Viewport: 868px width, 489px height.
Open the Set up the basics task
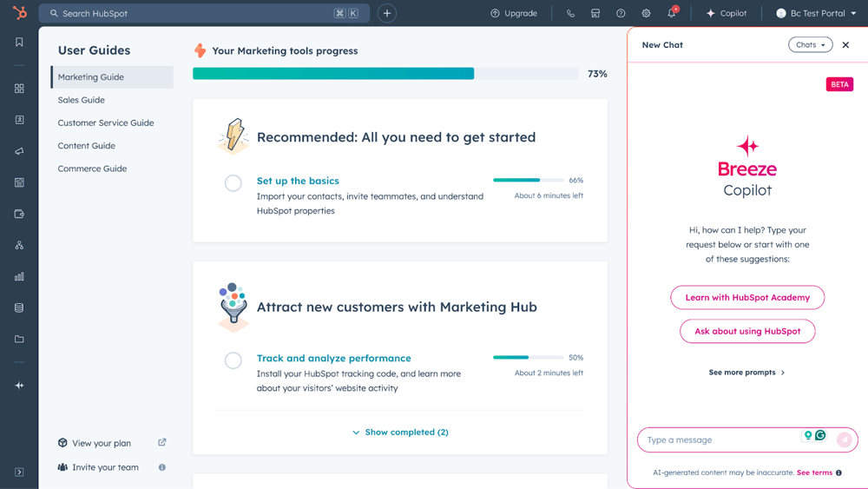[x=298, y=181]
